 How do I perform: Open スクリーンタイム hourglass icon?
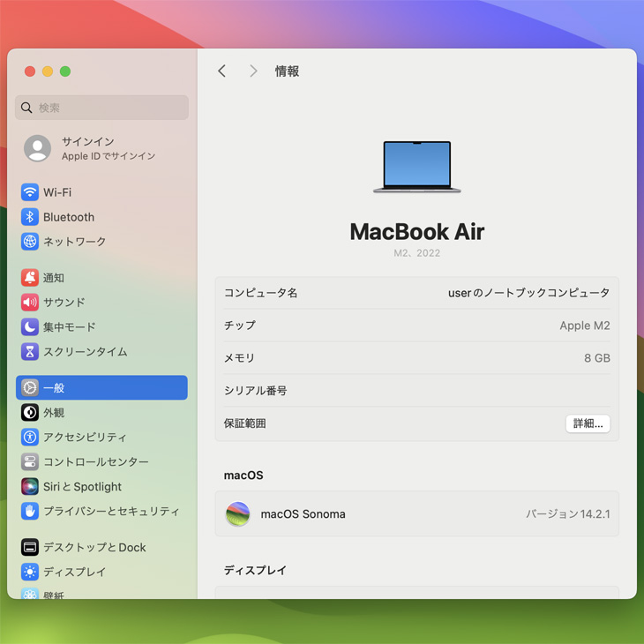30,352
